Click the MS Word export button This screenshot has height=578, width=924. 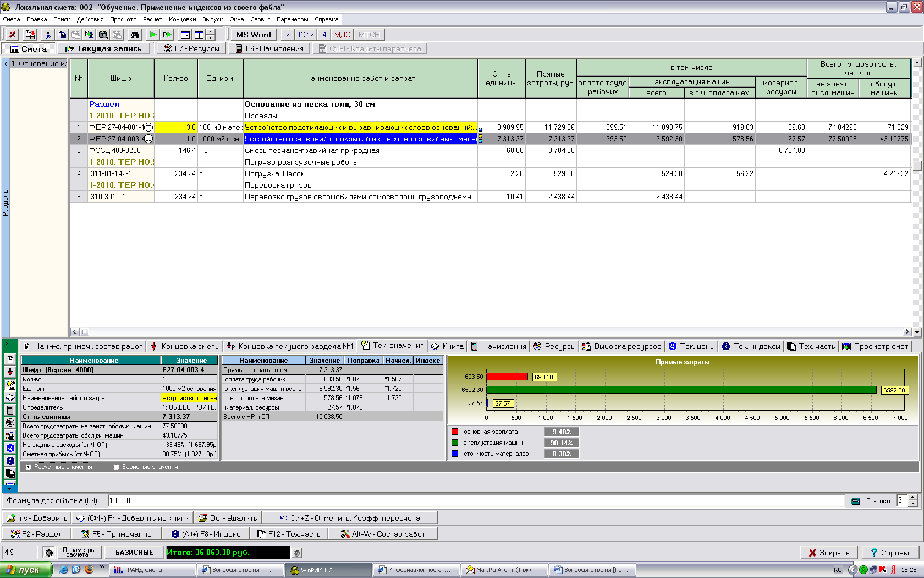coord(253,35)
